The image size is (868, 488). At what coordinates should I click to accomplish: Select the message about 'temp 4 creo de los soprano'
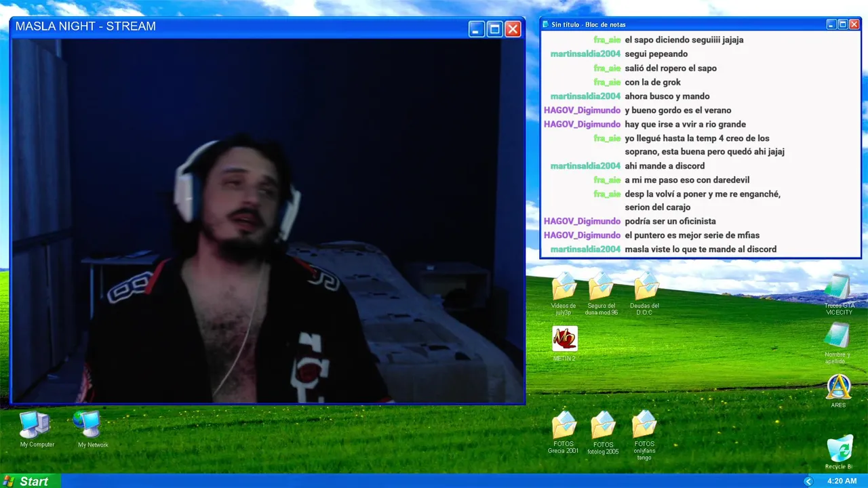pyautogui.click(x=705, y=145)
